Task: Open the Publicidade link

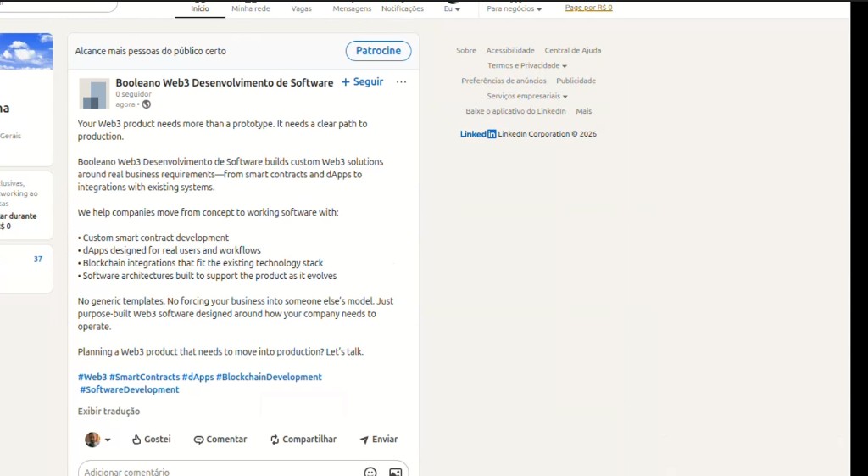Action: coord(576,81)
